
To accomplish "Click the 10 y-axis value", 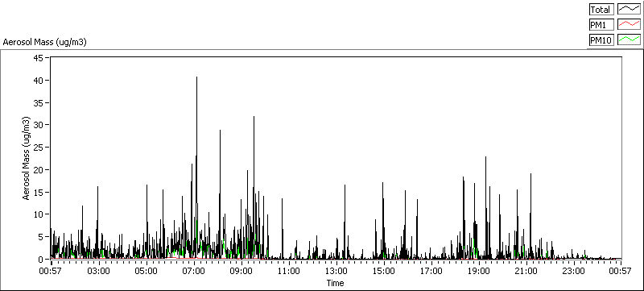I will click(39, 214).
